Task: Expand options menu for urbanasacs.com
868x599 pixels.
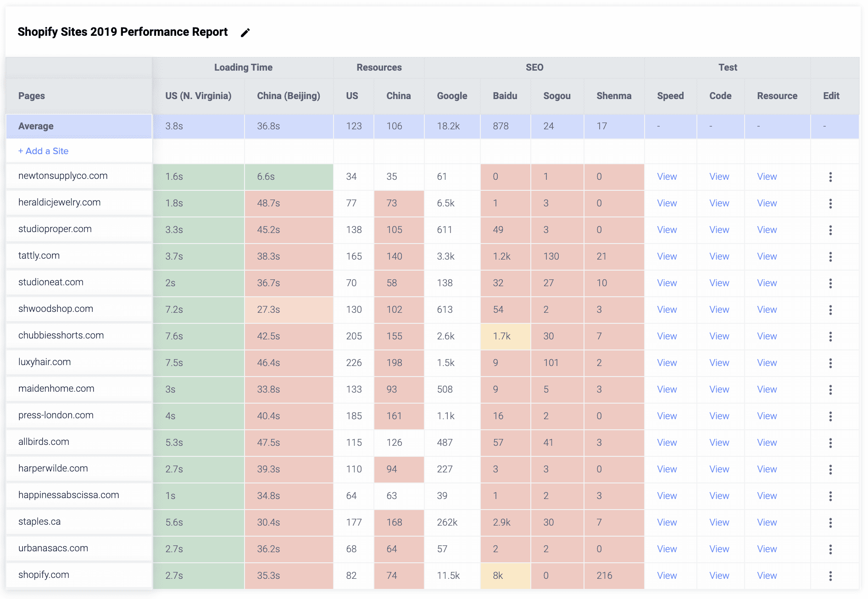Action: click(830, 549)
